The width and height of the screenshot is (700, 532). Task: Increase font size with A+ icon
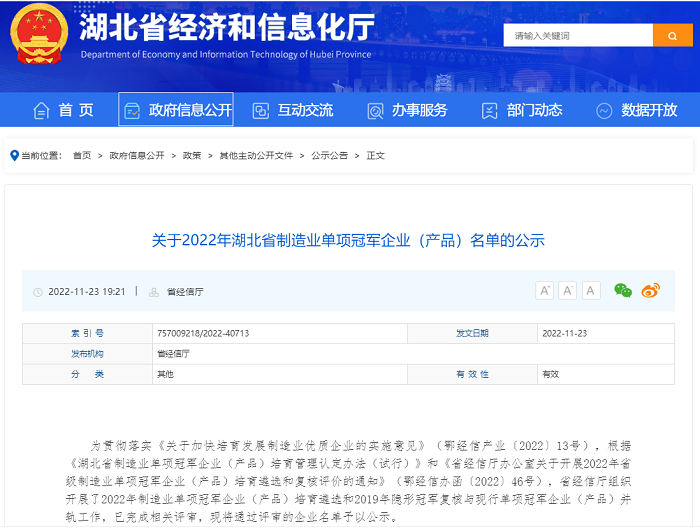(545, 290)
